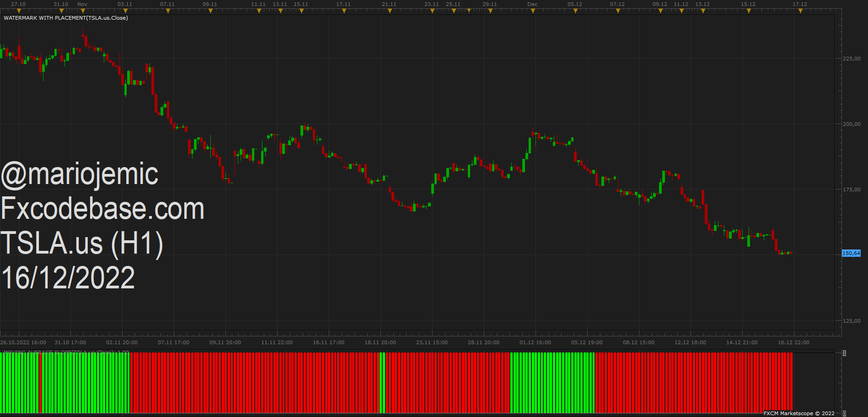Click the FXCM Marketscope © 2022 copyright text
The image size is (868, 417).
pyautogui.click(x=799, y=413)
